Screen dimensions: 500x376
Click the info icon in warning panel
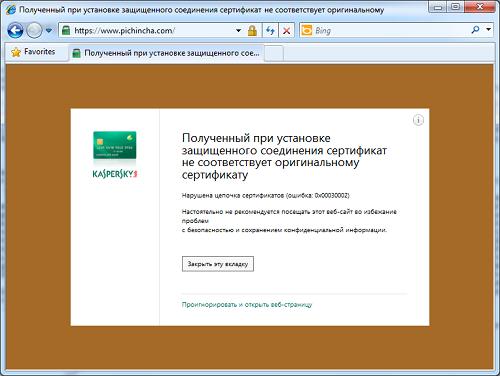(418, 120)
